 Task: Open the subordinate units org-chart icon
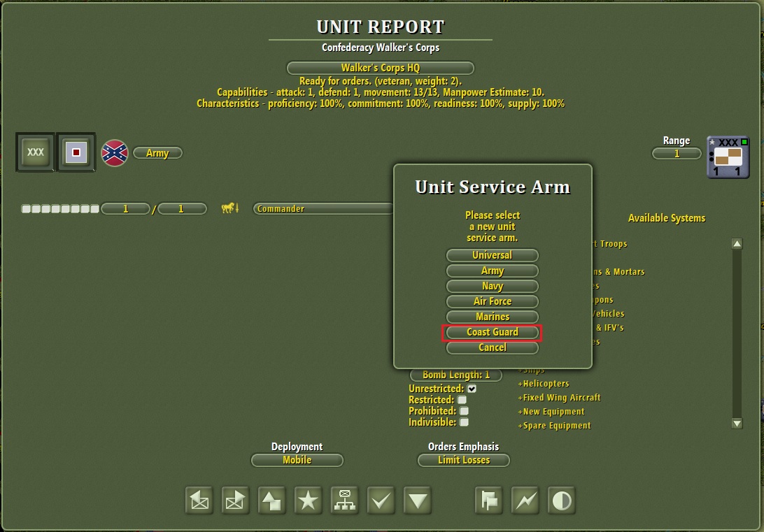(x=344, y=501)
